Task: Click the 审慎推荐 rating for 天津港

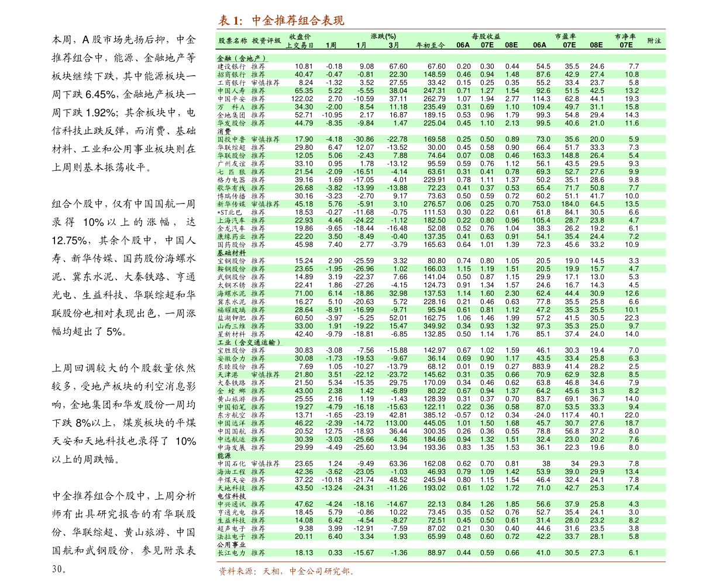Action: pyautogui.click(x=266, y=374)
